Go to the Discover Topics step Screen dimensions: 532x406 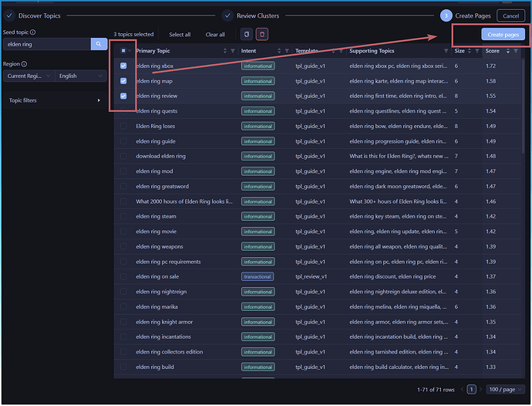click(35, 15)
